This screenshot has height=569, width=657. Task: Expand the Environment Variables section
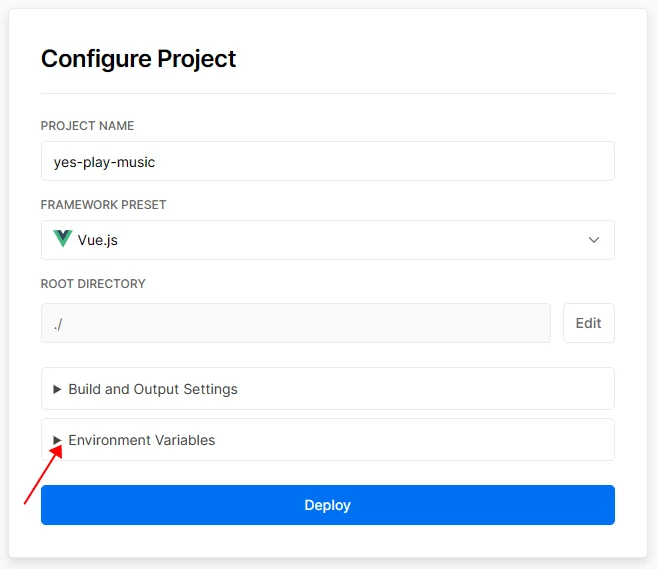point(327,440)
